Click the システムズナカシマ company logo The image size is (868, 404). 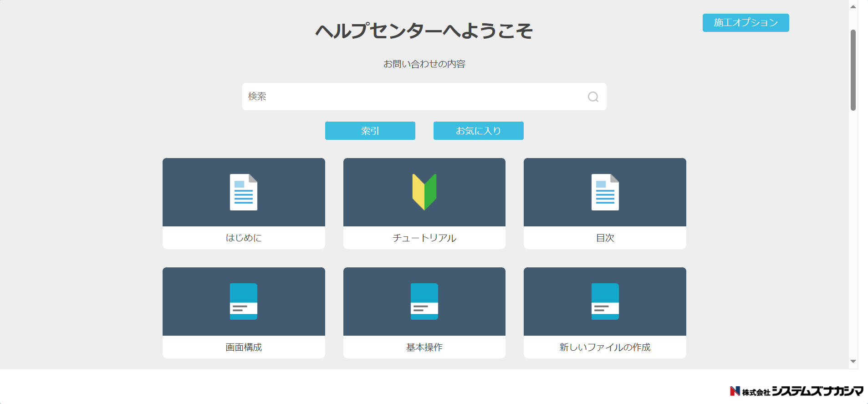(797, 391)
